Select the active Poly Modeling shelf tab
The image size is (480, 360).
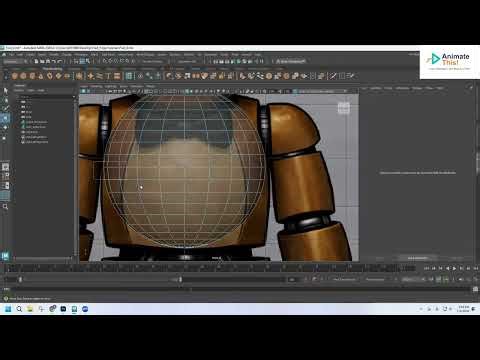52,69
